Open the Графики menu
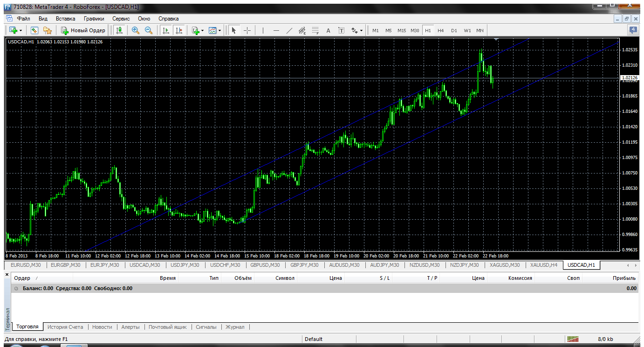This screenshot has height=347, width=644. pos(94,19)
